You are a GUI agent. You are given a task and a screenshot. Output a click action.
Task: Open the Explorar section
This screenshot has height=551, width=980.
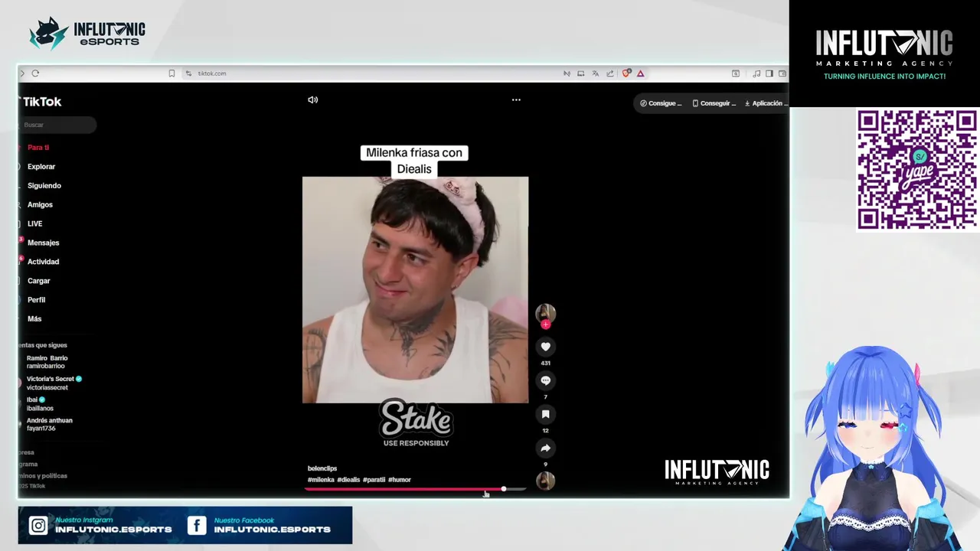[41, 166]
